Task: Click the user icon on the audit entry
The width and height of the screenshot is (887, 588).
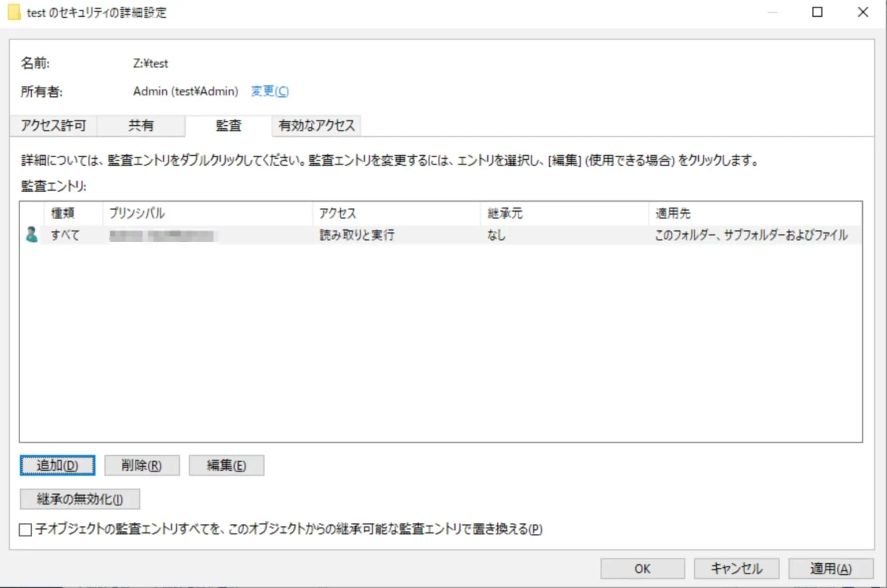Action: pyautogui.click(x=33, y=234)
